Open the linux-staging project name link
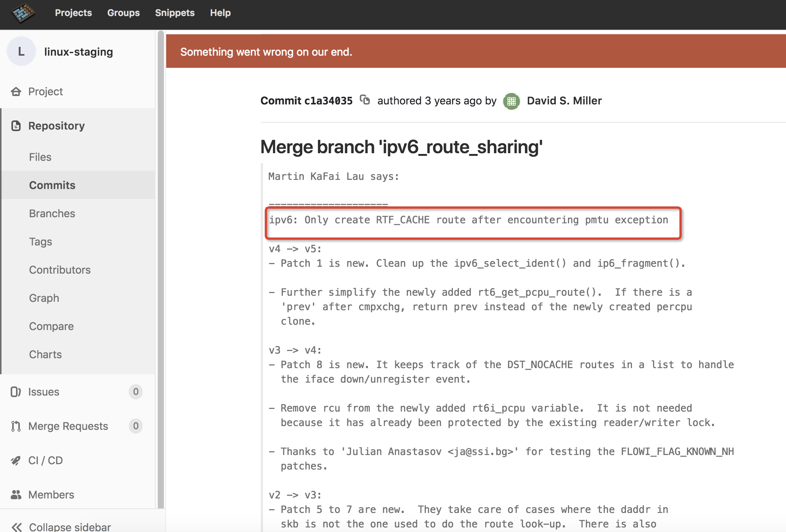 coord(79,52)
